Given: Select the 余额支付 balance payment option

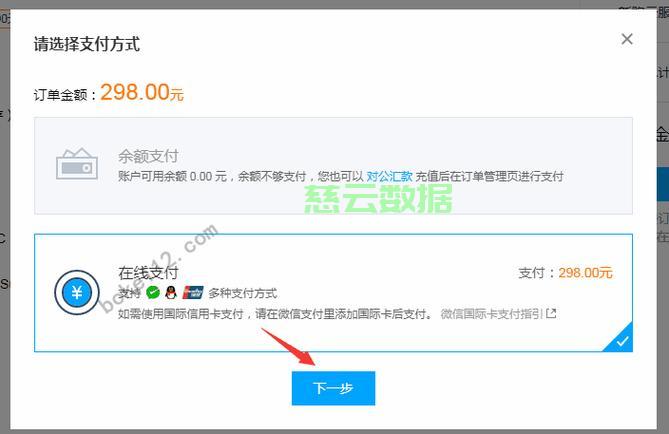Looking at the screenshot, I should coord(333,166).
